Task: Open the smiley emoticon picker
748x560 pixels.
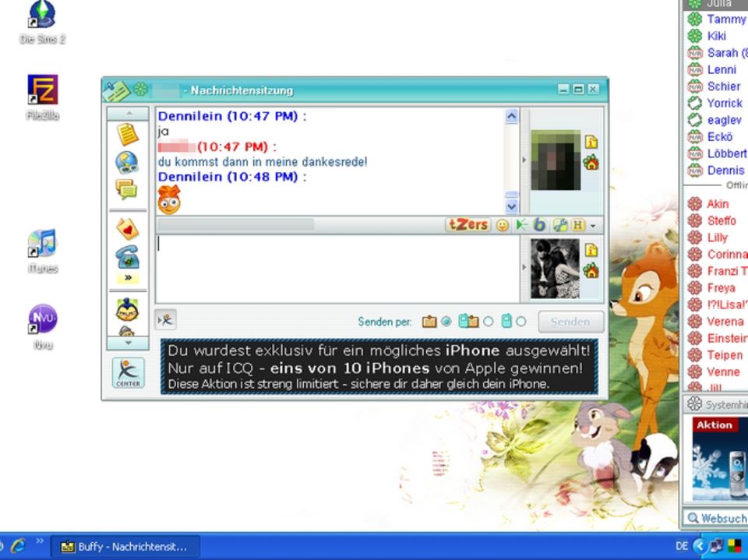Action: coord(503,225)
